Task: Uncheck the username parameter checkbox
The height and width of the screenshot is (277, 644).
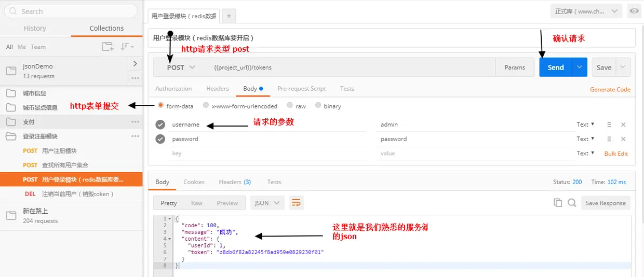Action: [160, 124]
